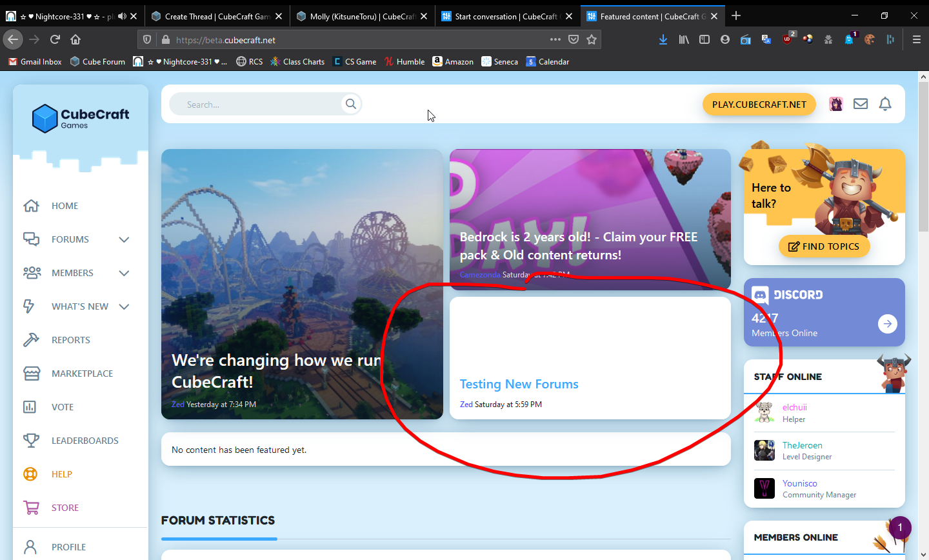Viewport: 929px width, 560px height.
Task: Click the purple notification bubble
Action: [900, 528]
